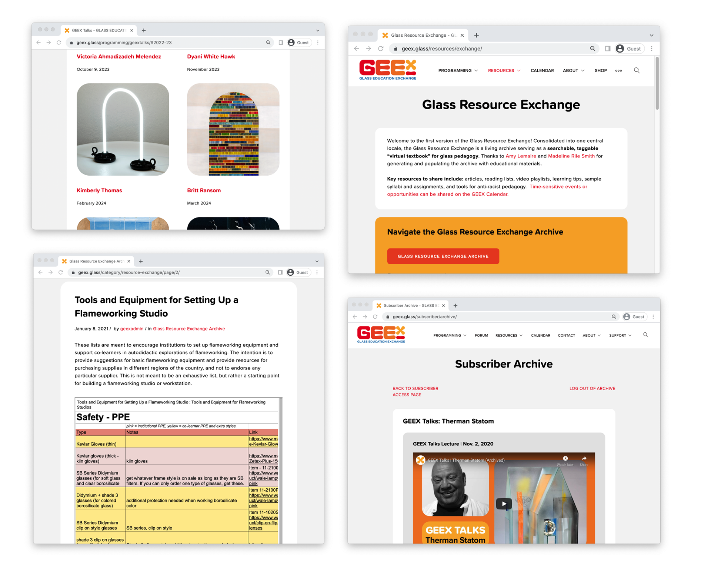The height and width of the screenshot is (588, 711).
Task: Open new tab in Resource Exchange Archive window
Action: point(141,261)
